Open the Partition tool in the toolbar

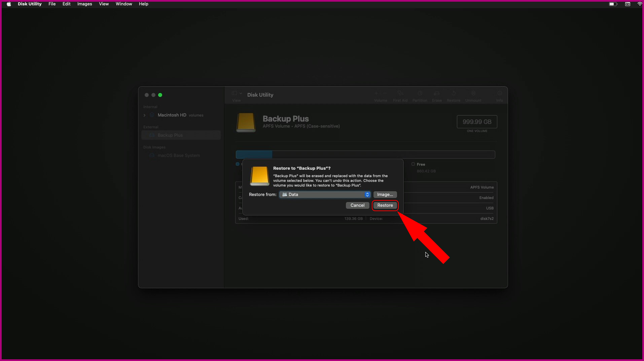(x=420, y=96)
